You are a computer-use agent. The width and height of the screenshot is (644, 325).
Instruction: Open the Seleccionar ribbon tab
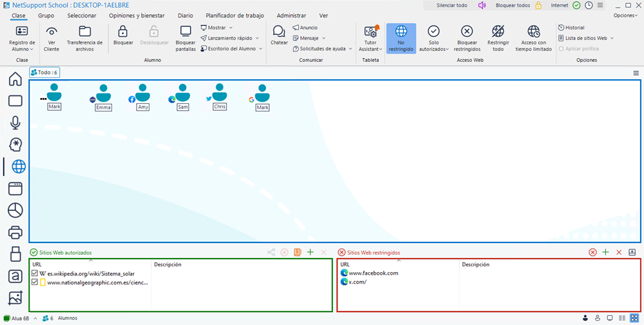82,15
